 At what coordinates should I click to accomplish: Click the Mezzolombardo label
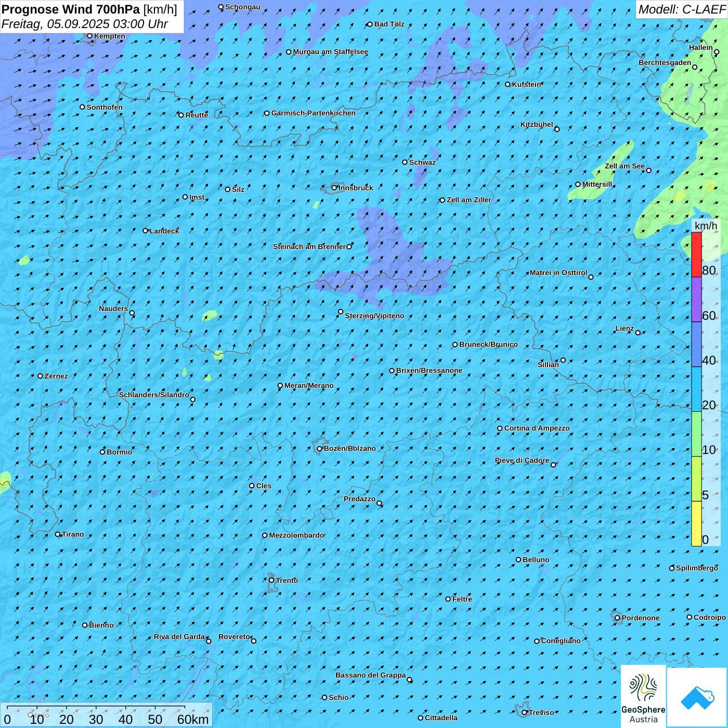[x=296, y=535]
